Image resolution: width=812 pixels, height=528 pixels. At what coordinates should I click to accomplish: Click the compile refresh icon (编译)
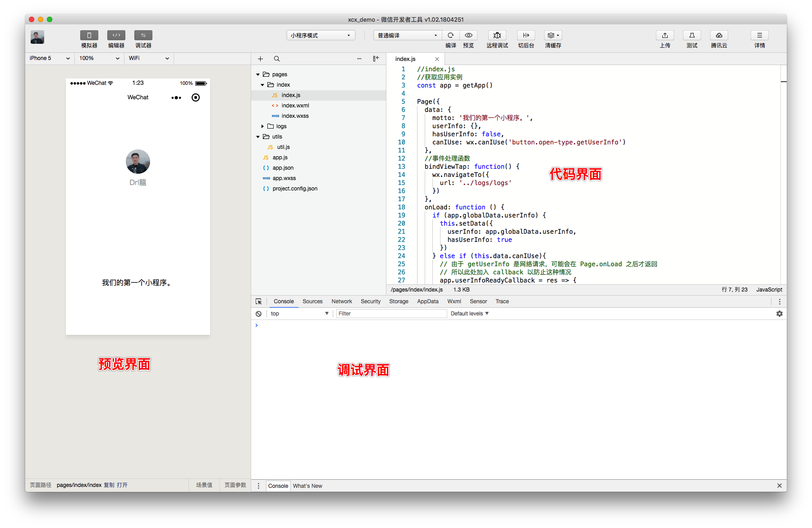point(450,35)
